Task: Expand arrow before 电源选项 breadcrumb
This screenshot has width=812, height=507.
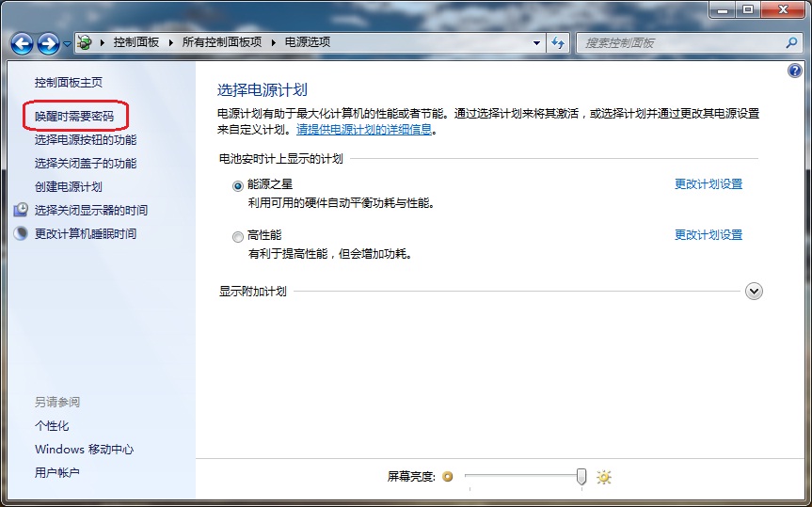Action: [274, 43]
